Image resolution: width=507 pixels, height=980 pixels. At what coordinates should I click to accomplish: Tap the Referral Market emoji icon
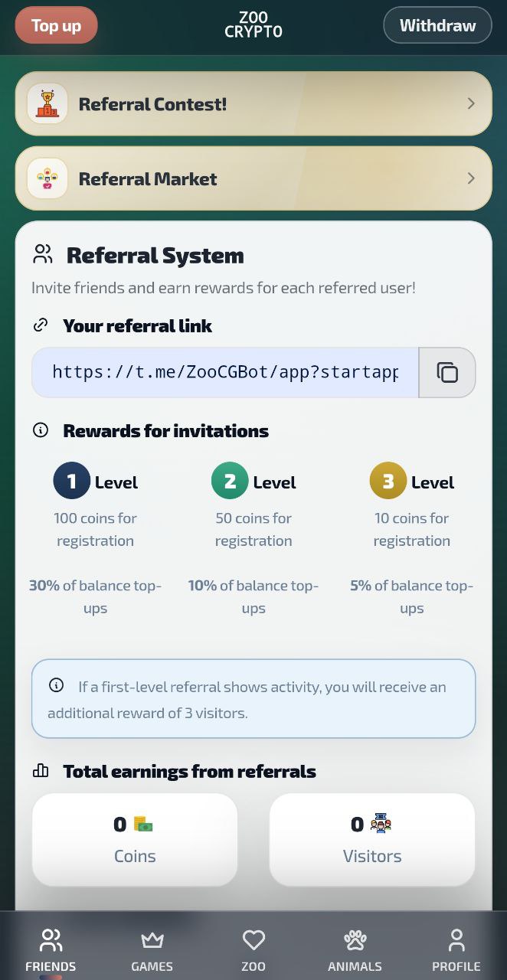tap(47, 178)
